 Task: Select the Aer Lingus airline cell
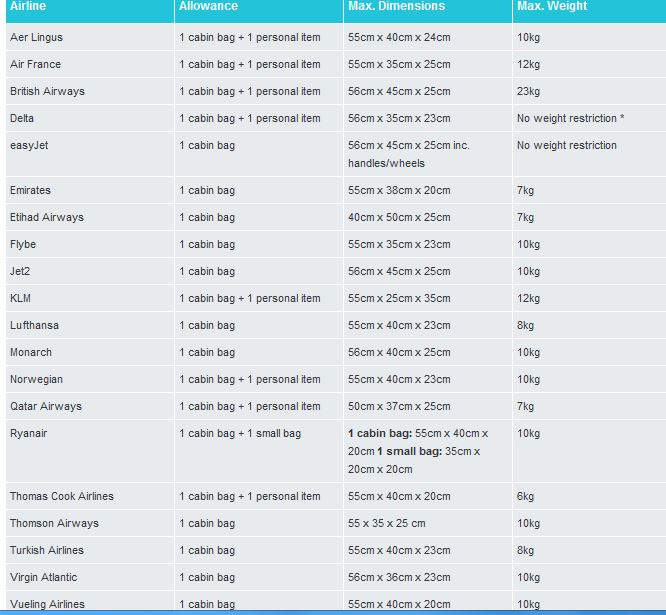tap(90, 37)
